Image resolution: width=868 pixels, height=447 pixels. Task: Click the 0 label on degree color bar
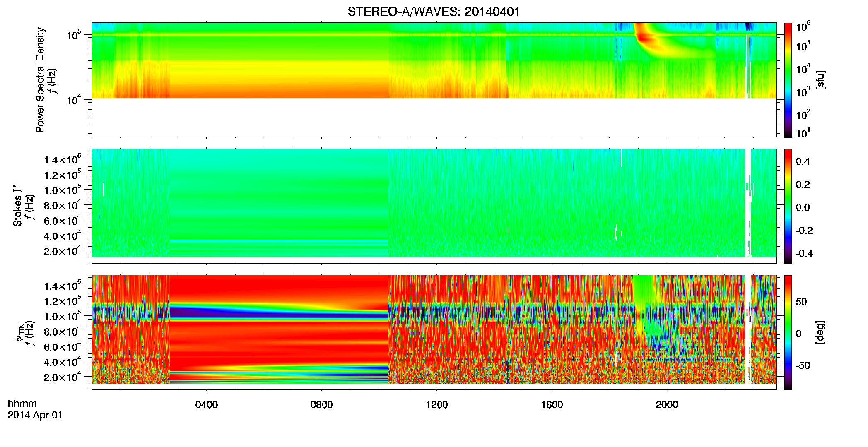point(798,334)
